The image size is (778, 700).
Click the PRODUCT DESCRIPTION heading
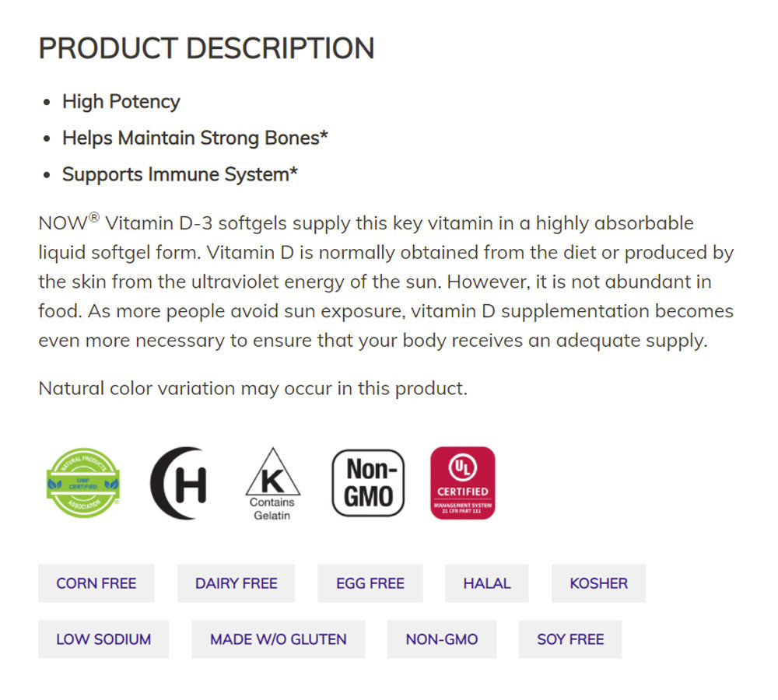pos(206,48)
